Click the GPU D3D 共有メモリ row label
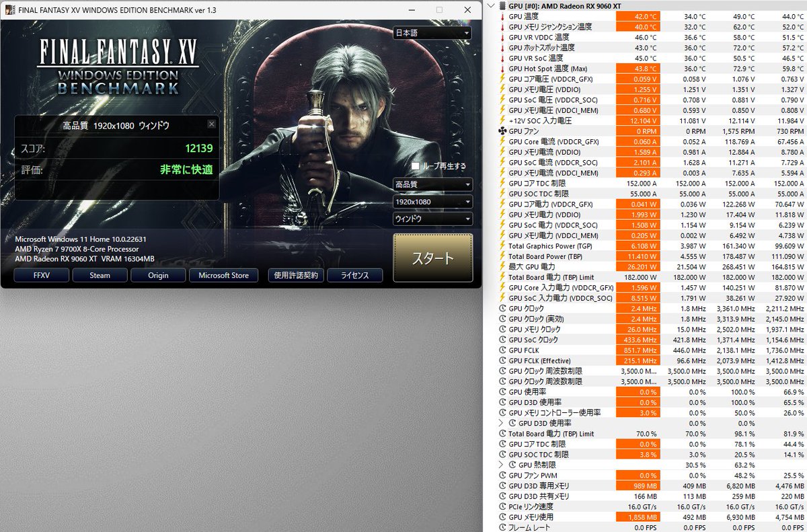The height and width of the screenshot is (532, 807). click(x=539, y=496)
